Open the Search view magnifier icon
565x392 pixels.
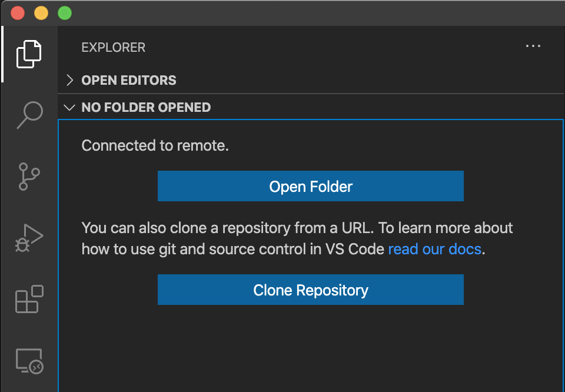coord(29,115)
